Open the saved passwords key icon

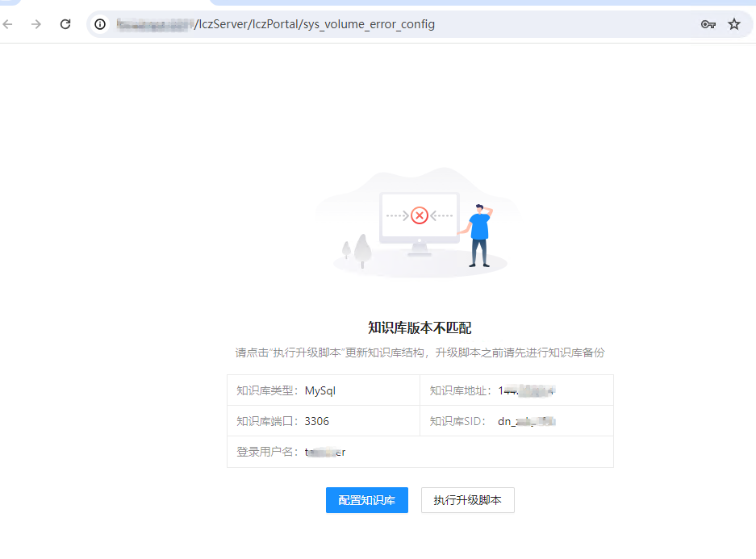[708, 24]
